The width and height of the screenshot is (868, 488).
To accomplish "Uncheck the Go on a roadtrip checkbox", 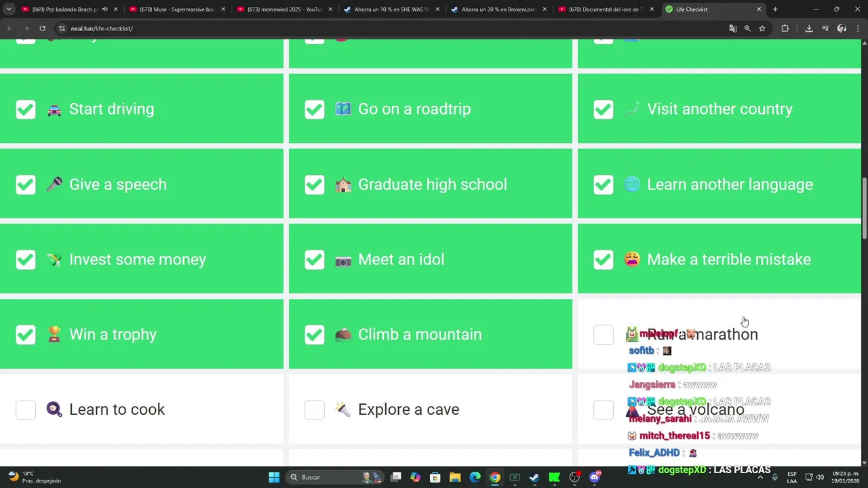I will 315,109.
